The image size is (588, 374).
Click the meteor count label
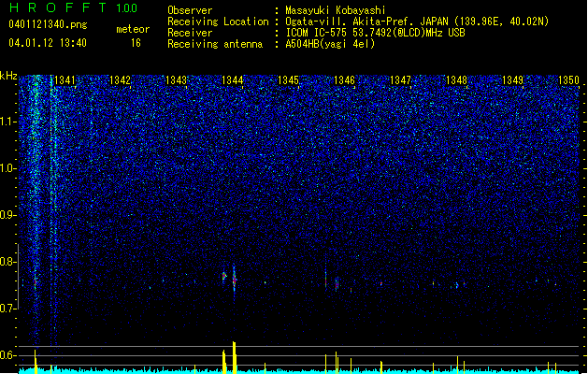[133, 29]
